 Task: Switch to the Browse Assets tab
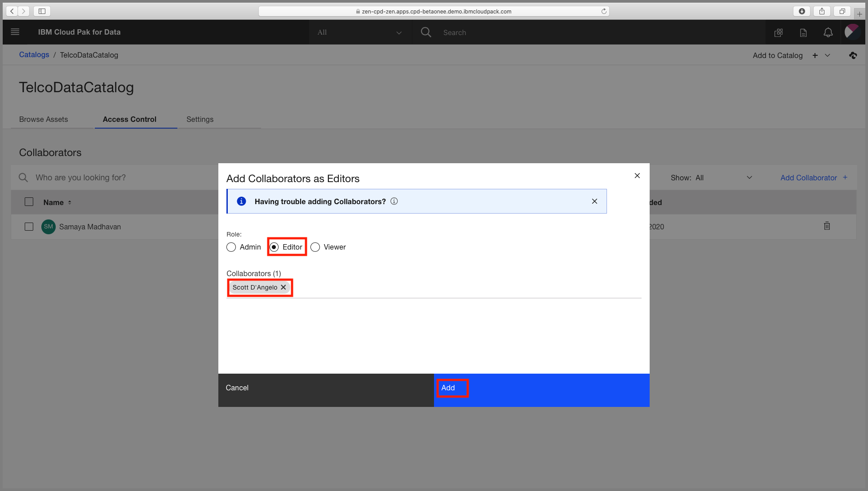(43, 119)
